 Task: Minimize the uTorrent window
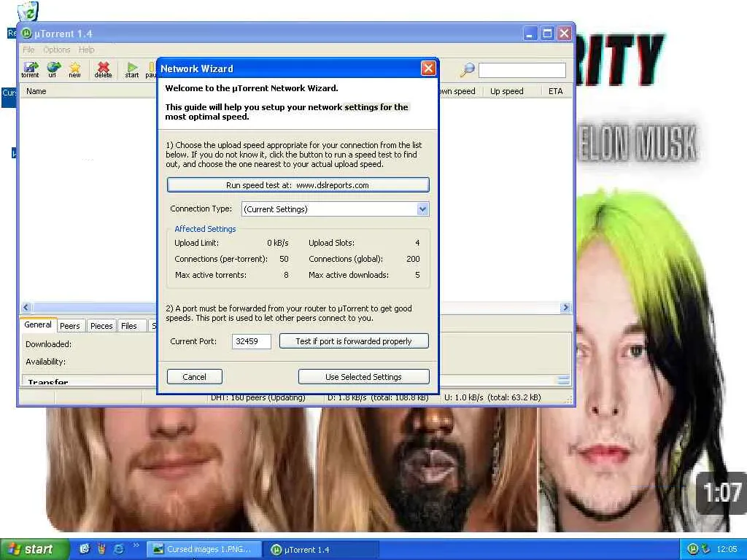(x=530, y=34)
